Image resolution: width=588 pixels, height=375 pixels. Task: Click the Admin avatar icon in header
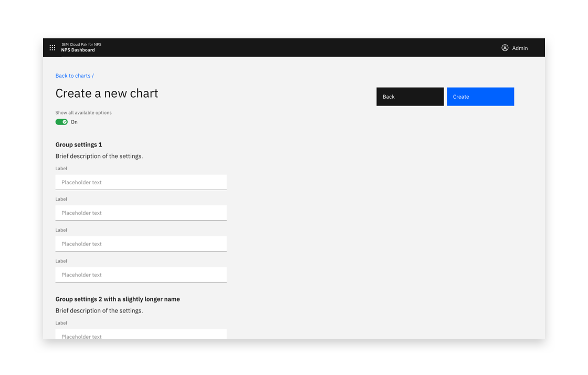coord(505,47)
